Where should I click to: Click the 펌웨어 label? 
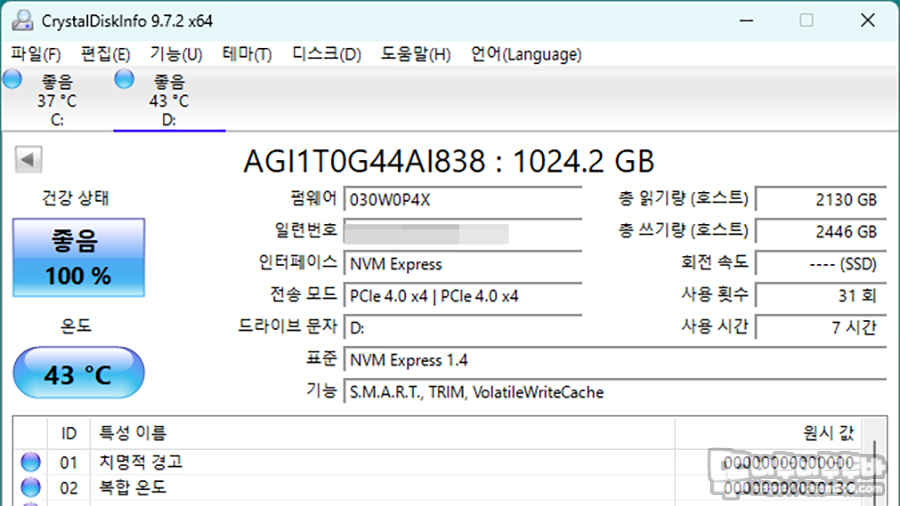(313, 198)
